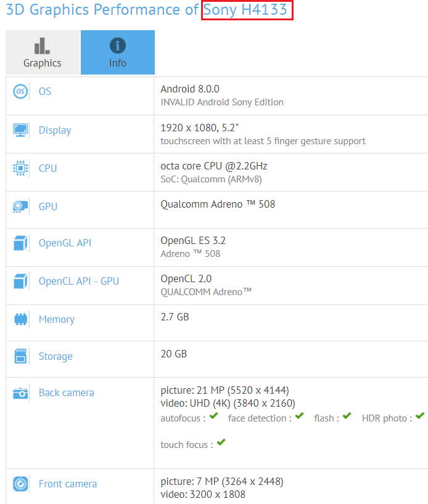Click the Display label

point(55,130)
